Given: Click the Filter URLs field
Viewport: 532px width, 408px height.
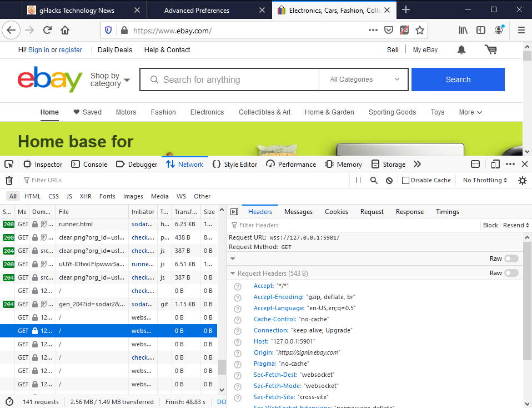Looking at the screenshot, I should (x=185, y=180).
